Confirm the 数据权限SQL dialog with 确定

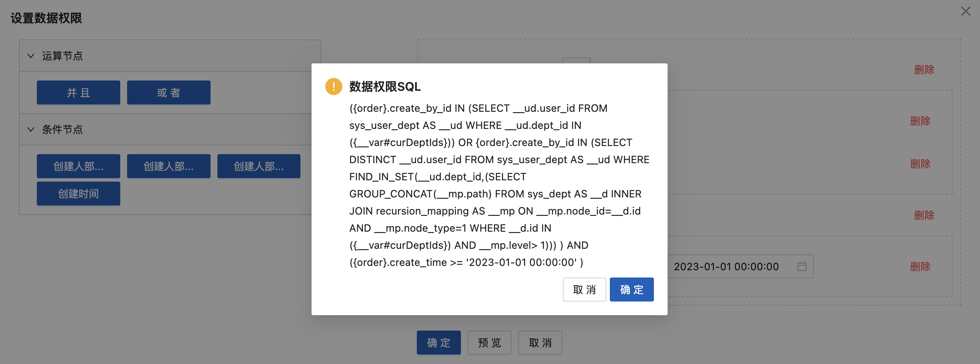coord(631,289)
